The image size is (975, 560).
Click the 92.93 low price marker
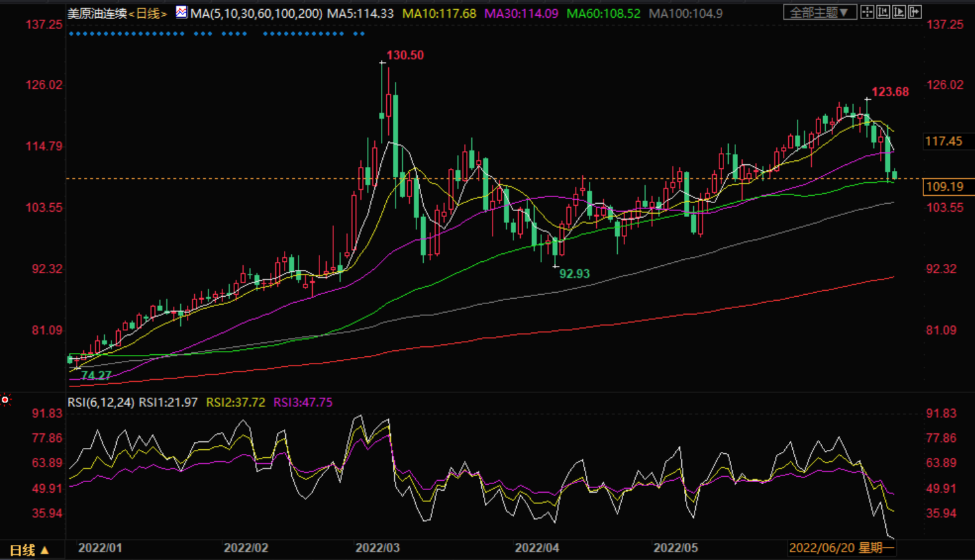[x=574, y=274]
